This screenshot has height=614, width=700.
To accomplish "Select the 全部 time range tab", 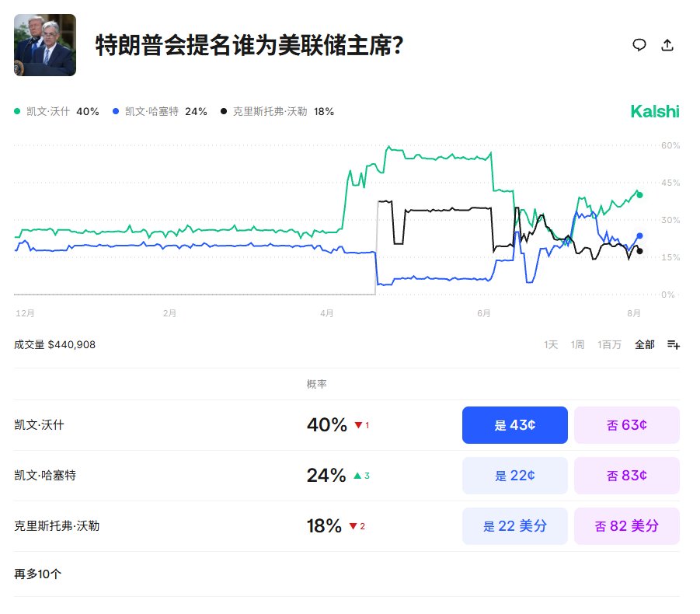I will tap(645, 344).
